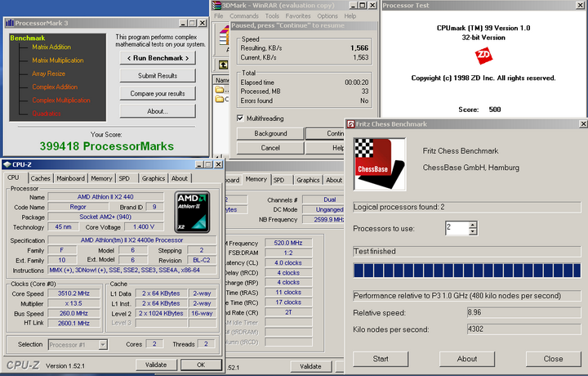Click the ZD logo in Processor Test window

coord(483,56)
